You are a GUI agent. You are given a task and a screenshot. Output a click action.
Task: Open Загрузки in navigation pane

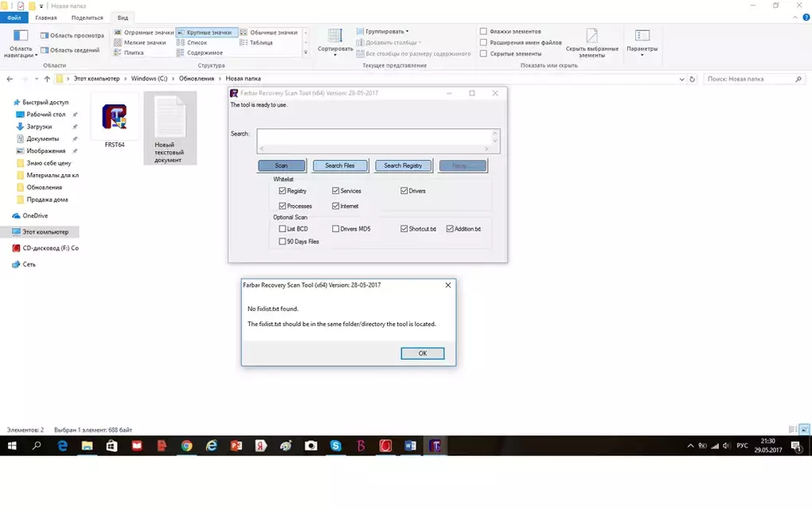tap(39, 126)
